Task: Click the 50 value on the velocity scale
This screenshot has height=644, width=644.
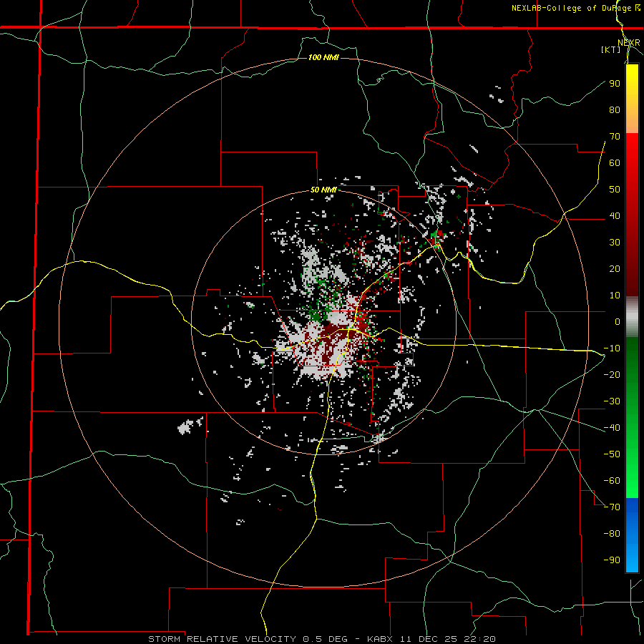Action: [615, 190]
